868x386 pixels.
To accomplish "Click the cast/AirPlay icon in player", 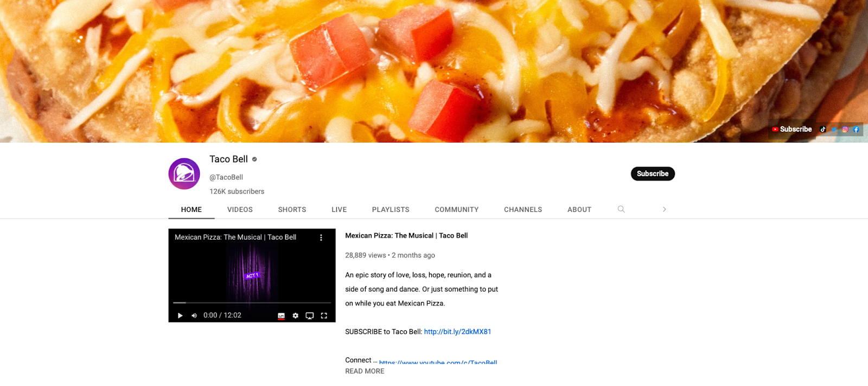I will coord(310,316).
